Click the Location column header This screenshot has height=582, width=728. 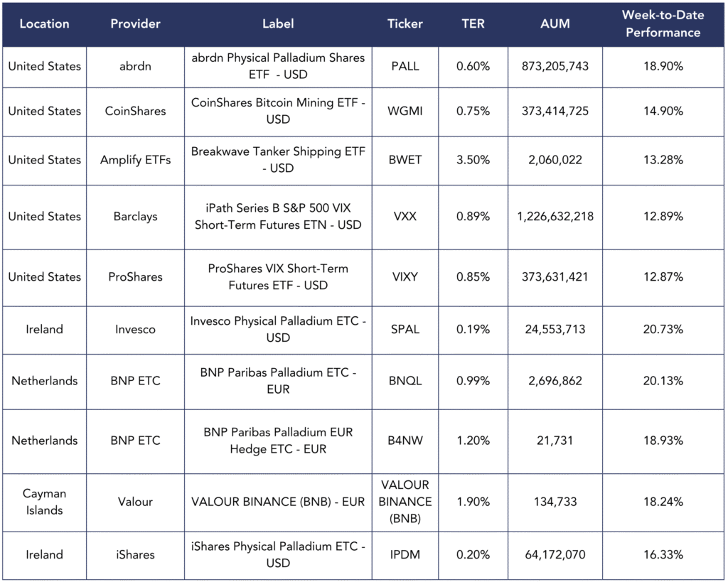click(x=44, y=23)
